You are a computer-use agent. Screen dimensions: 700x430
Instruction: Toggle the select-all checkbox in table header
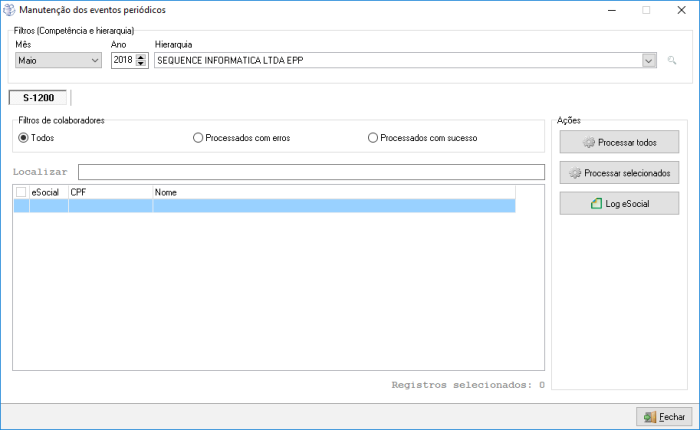tap(21, 191)
